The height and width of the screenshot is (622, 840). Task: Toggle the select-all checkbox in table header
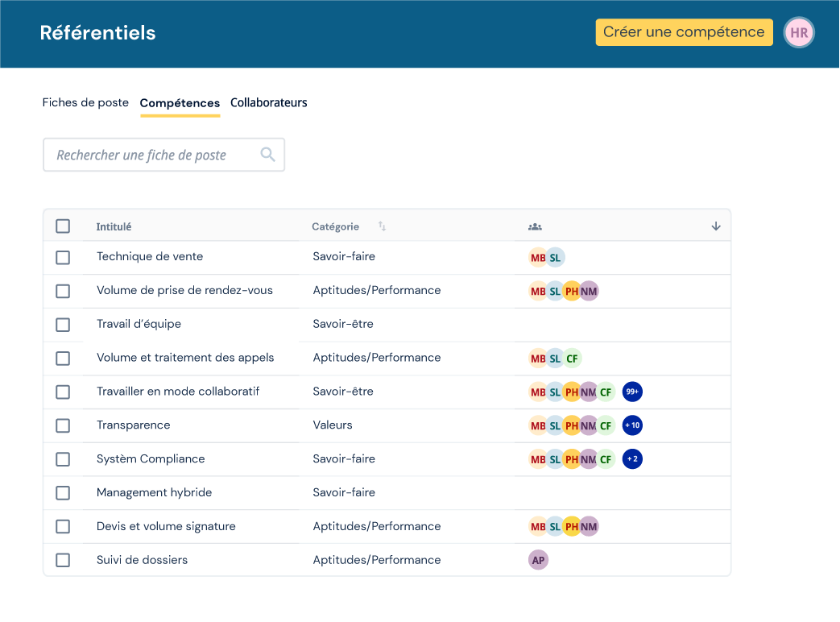(x=63, y=226)
